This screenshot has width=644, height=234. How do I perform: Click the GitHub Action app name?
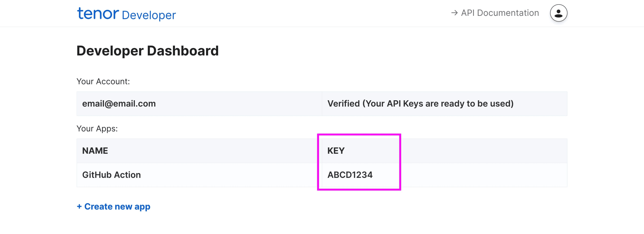pos(111,175)
